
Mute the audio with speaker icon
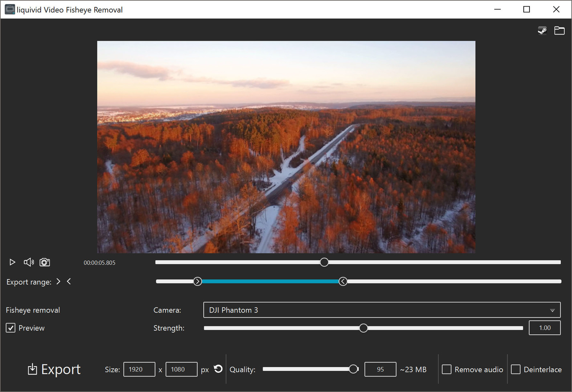[29, 262]
